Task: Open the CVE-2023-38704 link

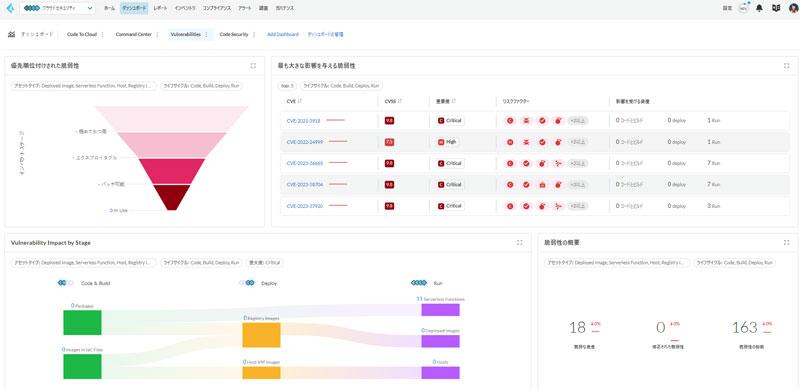Action: coord(305,184)
